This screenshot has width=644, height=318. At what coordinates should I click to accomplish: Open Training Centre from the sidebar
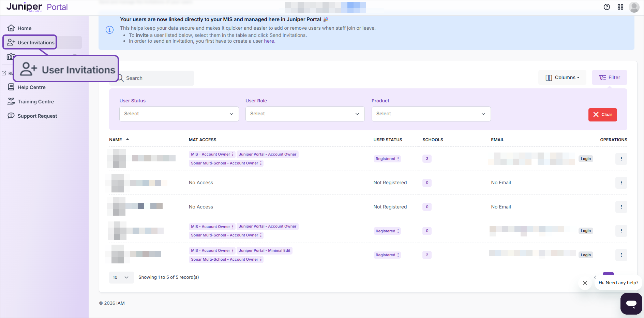click(x=31, y=102)
